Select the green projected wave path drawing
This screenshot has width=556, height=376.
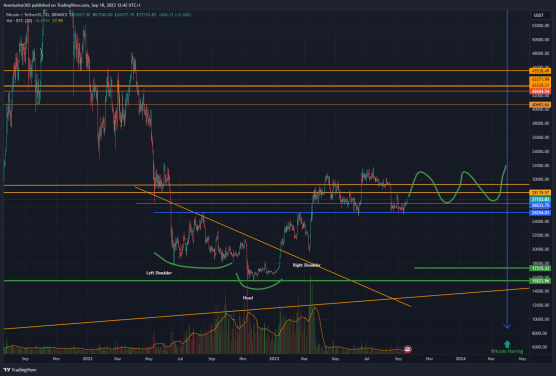[457, 186]
